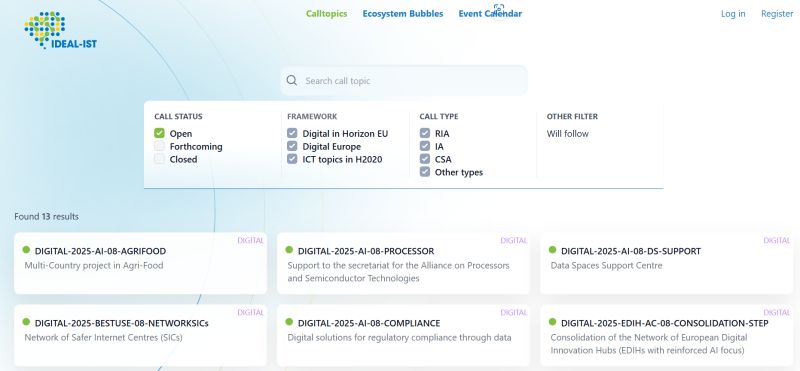The height and width of the screenshot is (371, 800).
Task: Open DIGITAL-2025-BESTUSE-08-NETWORKSICs call topic
Action: 121,323
